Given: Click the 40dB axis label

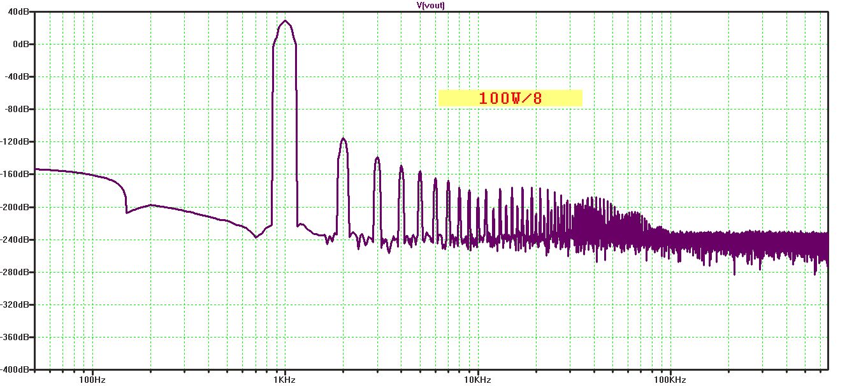Looking at the screenshot, I should click(x=19, y=11).
